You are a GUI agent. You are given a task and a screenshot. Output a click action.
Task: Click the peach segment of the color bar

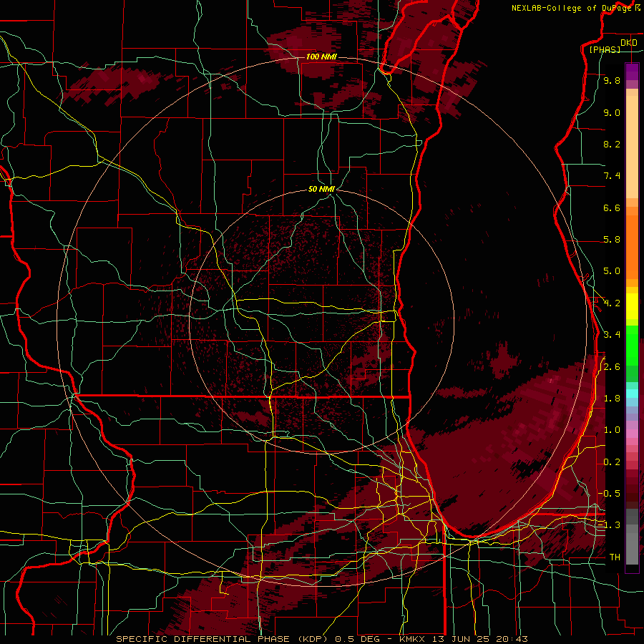click(632, 147)
